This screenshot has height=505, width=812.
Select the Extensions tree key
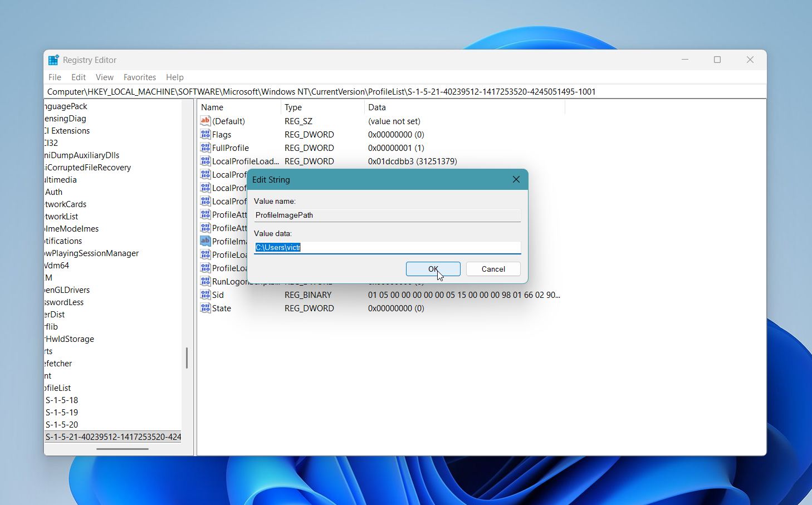(67, 131)
